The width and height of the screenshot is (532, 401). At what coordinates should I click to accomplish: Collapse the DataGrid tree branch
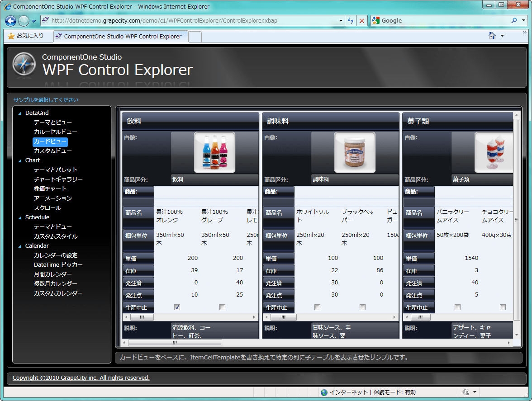19,113
